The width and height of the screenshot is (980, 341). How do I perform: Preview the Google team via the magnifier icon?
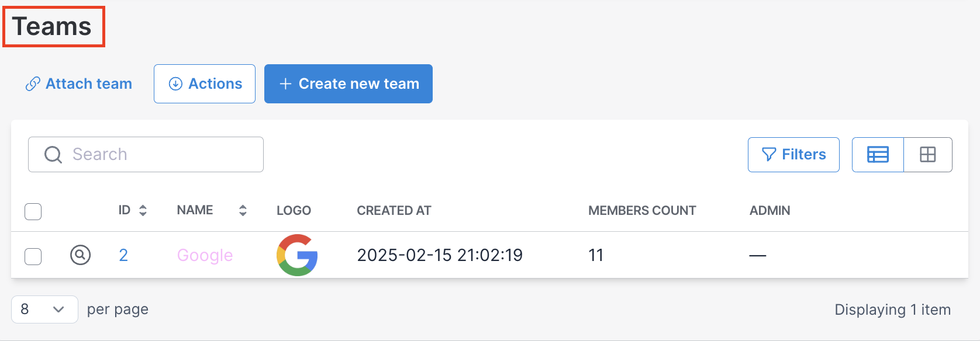(x=81, y=255)
